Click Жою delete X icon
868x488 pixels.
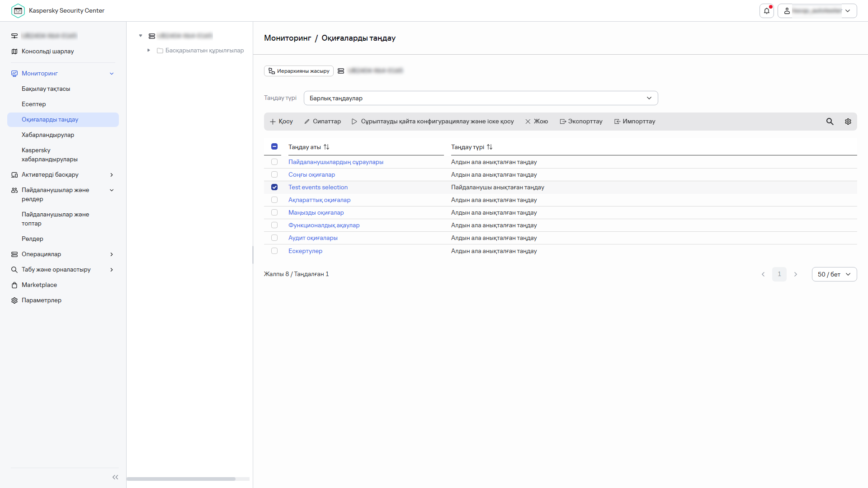tap(528, 122)
